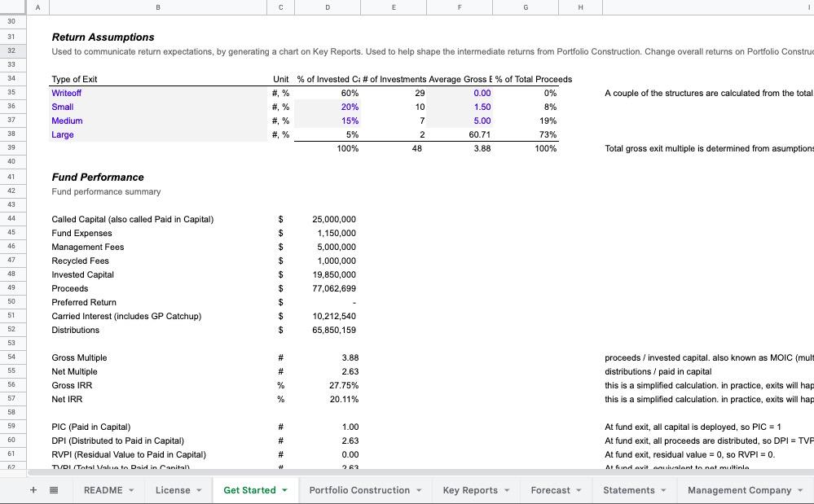The width and height of the screenshot is (814, 504).
Task: Switch to the Forecast tab
Action: pos(550,490)
